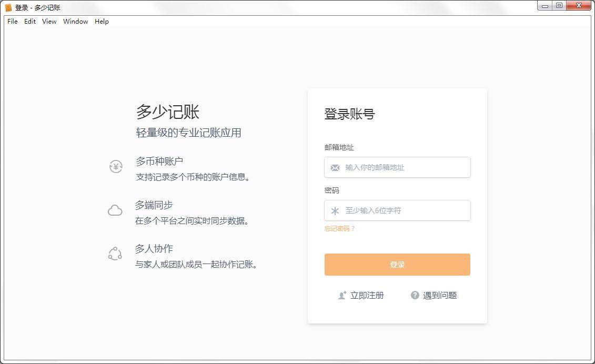The width and height of the screenshot is (595, 364).
Task: Click the person icon next to 立即注册
Action: pos(342,295)
